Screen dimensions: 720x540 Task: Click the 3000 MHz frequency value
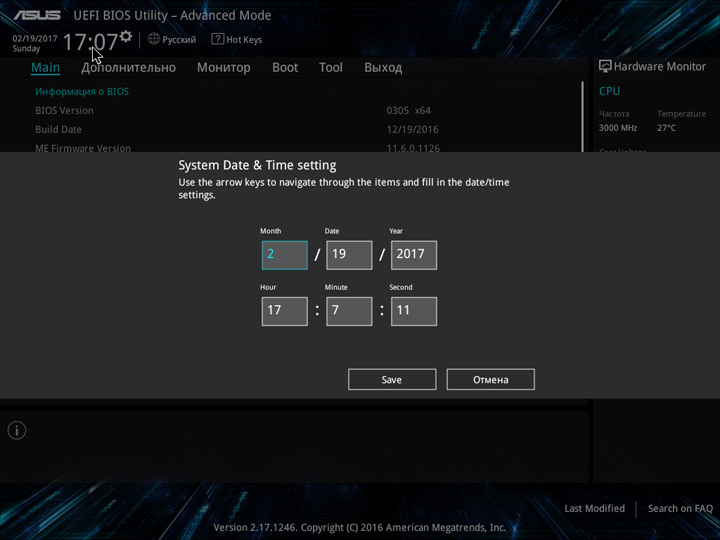point(618,128)
